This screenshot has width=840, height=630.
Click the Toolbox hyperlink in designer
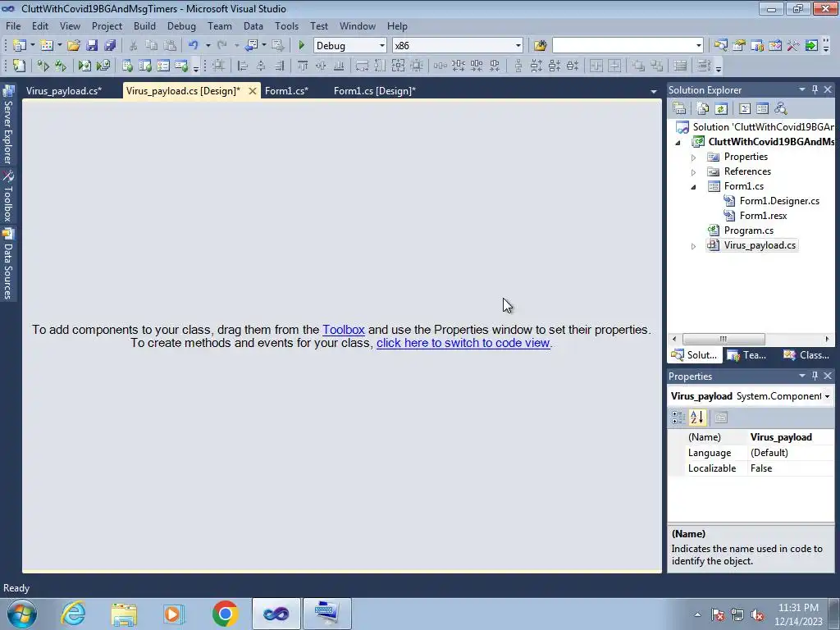[344, 330]
